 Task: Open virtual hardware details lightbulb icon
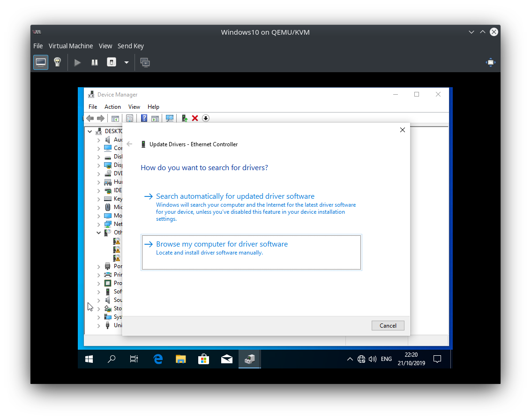coord(57,62)
